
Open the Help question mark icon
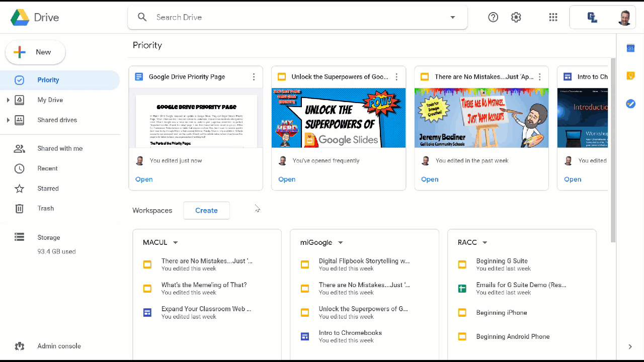pyautogui.click(x=493, y=17)
